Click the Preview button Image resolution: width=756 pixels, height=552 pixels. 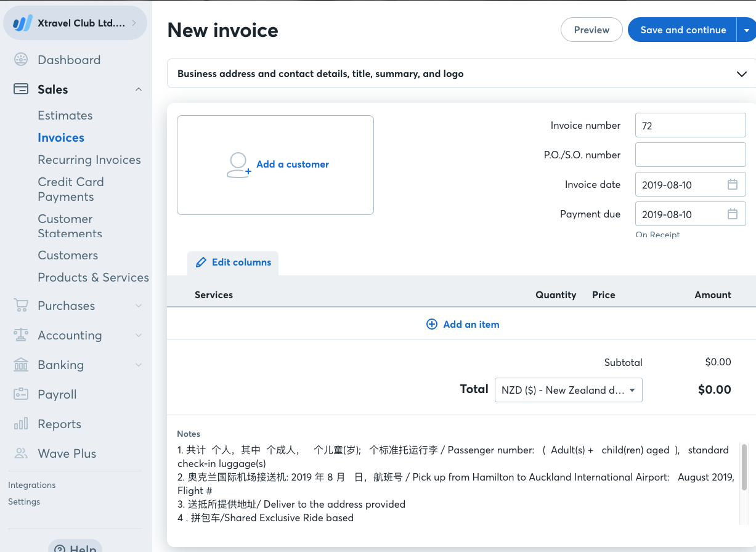591,30
